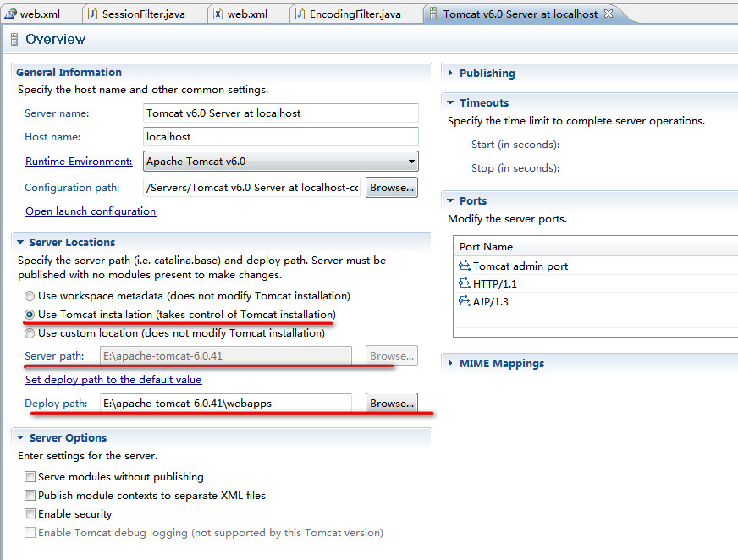Select Use Tomcat installation option

(x=30, y=315)
